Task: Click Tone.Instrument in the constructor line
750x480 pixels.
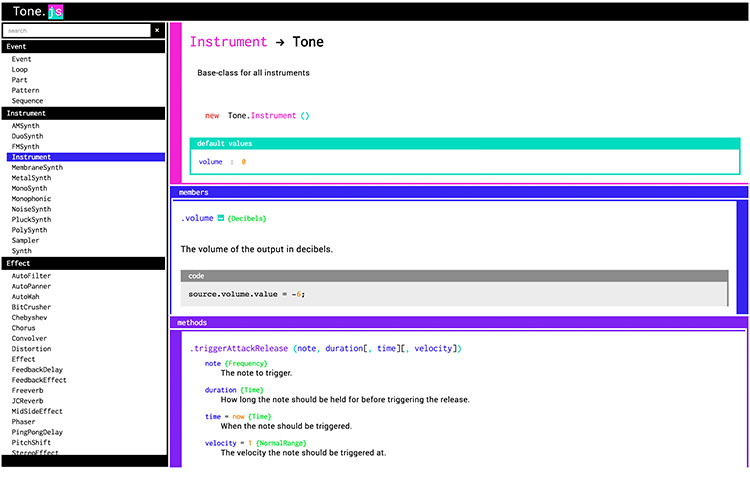Action: [x=262, y=116]
